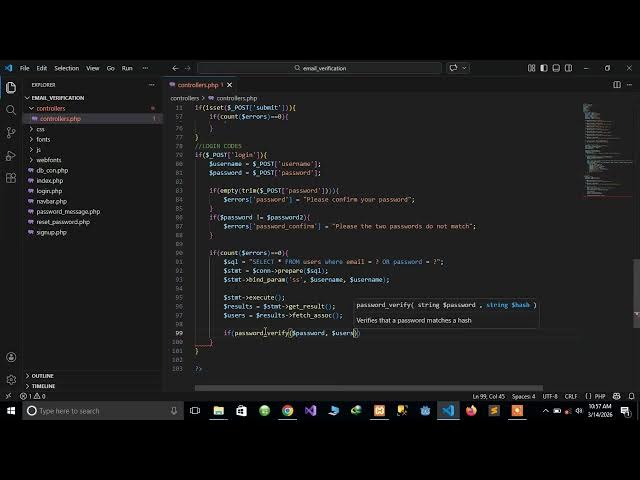Screen dimensions: 640x480
Task: Click the code minimap overview
Action: [x=607, y=151]
